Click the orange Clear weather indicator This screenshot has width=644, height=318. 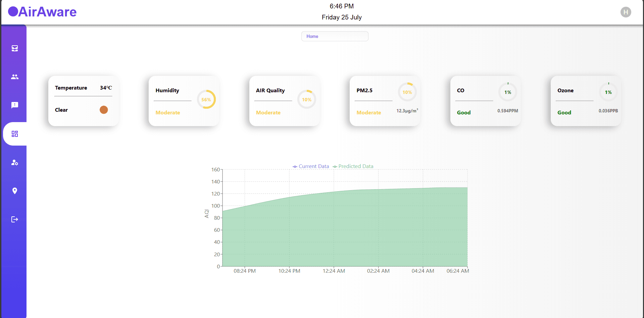point(104,110)
